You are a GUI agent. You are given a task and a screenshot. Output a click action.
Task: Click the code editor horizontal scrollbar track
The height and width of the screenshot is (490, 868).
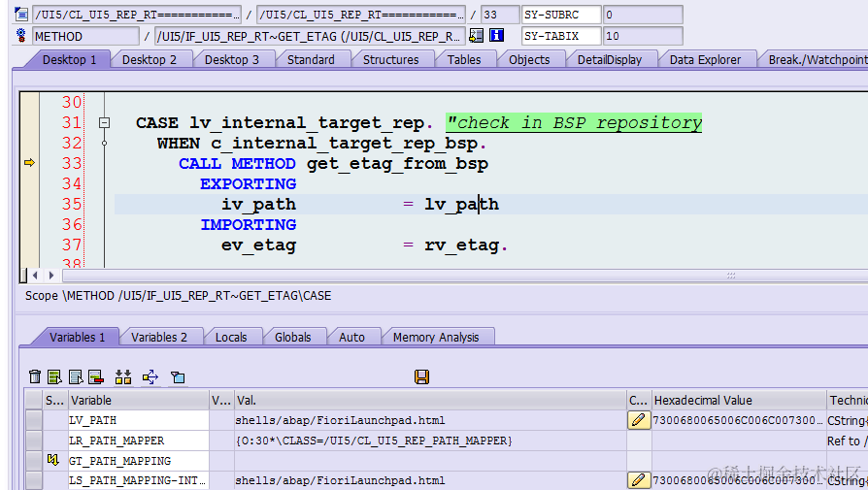point(465,276)
